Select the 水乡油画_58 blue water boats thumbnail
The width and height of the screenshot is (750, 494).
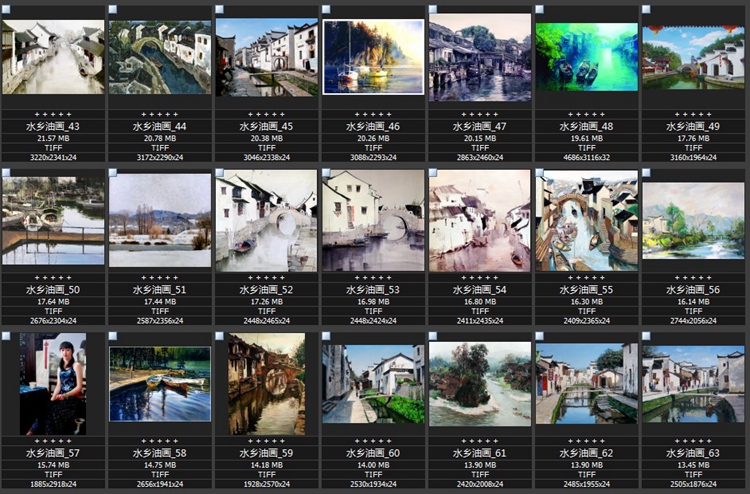point(160,384)
